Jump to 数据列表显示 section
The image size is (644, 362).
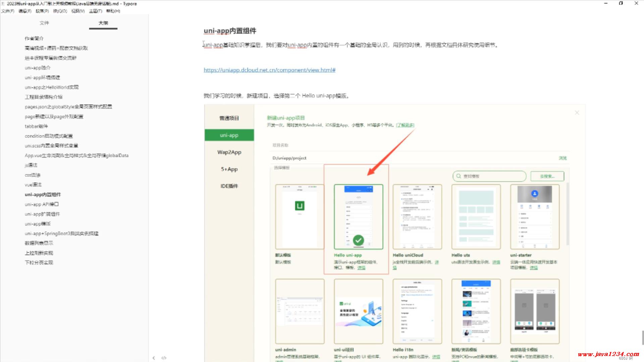coord(39,243)
